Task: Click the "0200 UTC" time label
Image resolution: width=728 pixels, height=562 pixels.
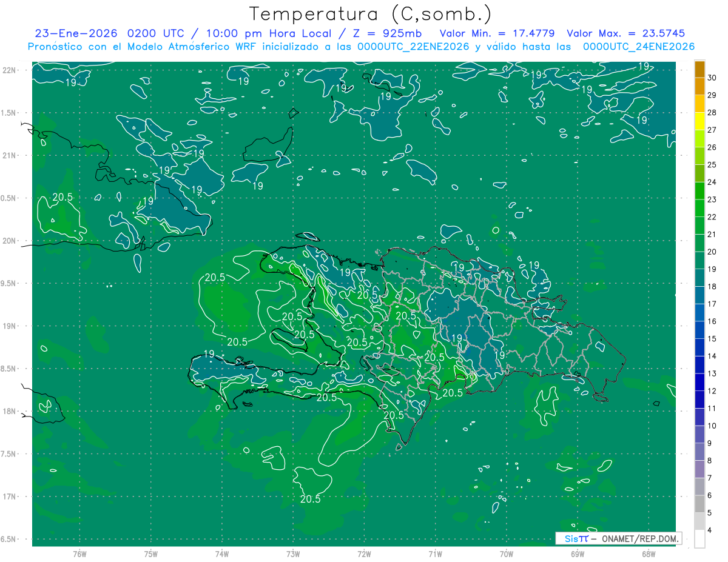Action: click(157, 33)
